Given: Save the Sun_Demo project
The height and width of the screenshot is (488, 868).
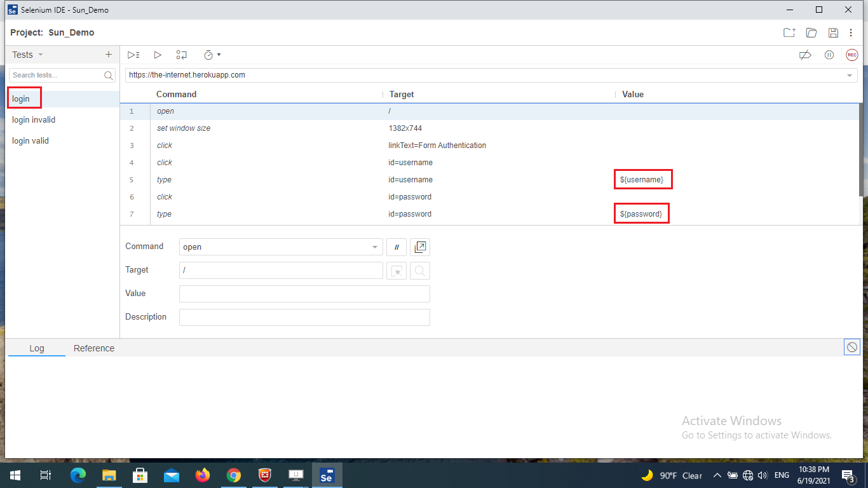Looking at the screenshot, I should coord(833,33).
